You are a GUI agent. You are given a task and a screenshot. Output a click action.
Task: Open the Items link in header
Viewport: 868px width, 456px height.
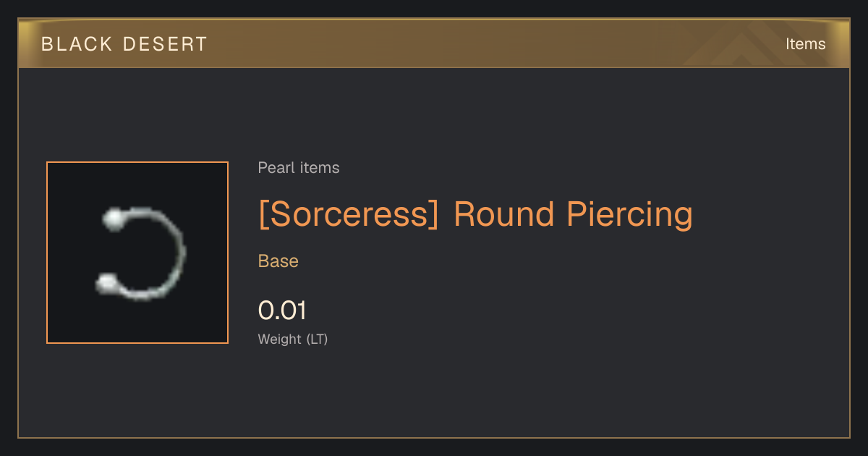click(x=805, y=44)
